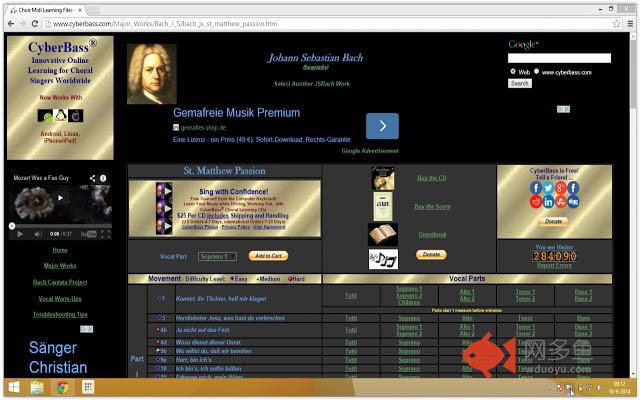Open the Biography link under Bach's name
The width and height of the screenshot is (640, 400).
(x=316, y=67)
